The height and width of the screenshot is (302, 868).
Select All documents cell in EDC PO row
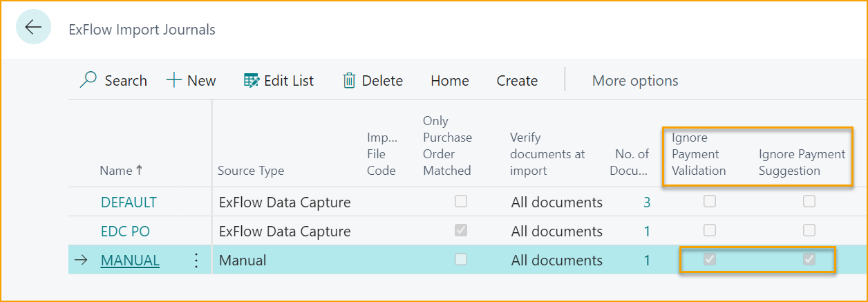point(556,232)
